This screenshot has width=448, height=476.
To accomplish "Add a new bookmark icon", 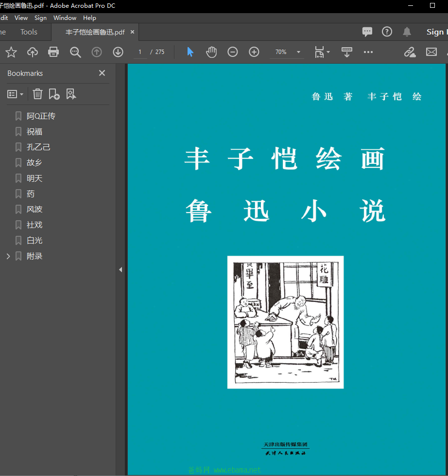I will tap(54, 94).
